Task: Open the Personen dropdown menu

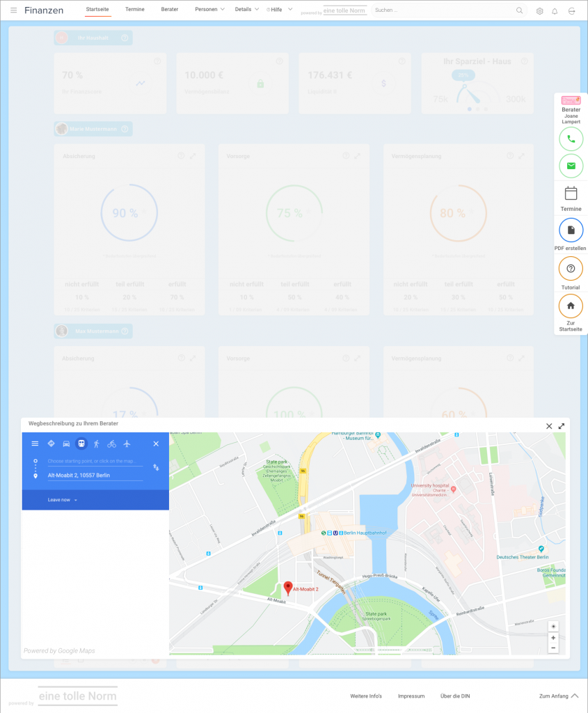Action: pyautogui.click(x=209, y=10)
